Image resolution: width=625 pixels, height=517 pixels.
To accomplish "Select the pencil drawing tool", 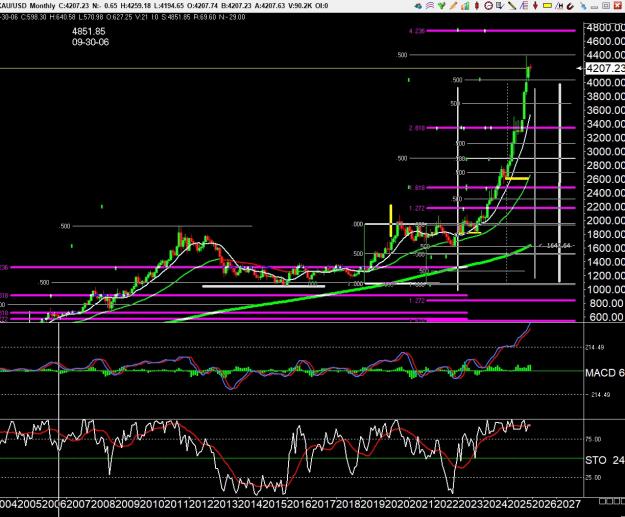I will pos(453,6).
